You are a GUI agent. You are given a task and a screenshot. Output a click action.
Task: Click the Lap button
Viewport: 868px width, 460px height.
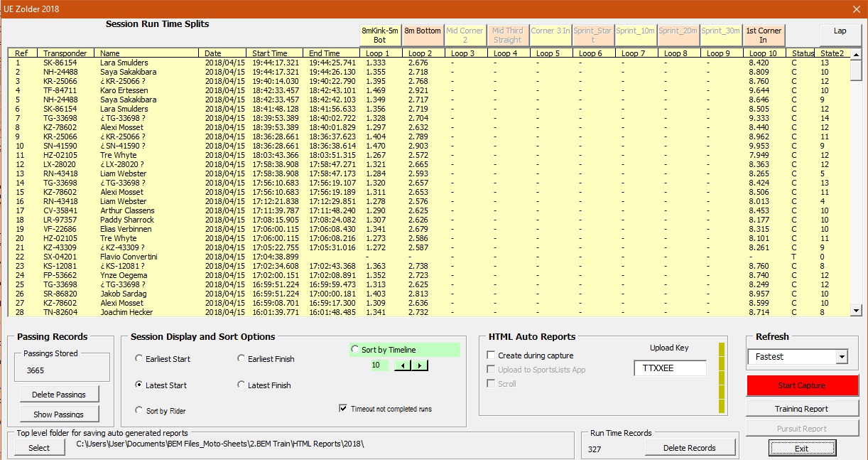840,34
